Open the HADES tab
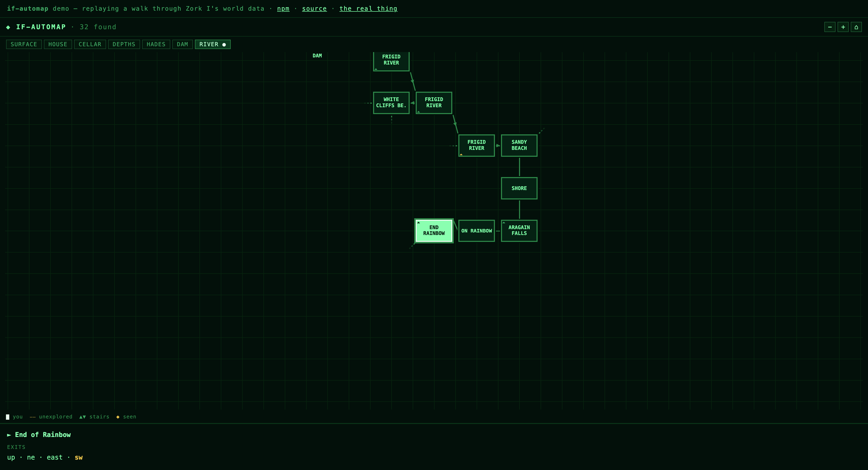Viewport: 868px width, 470px height. pos(156,44)
